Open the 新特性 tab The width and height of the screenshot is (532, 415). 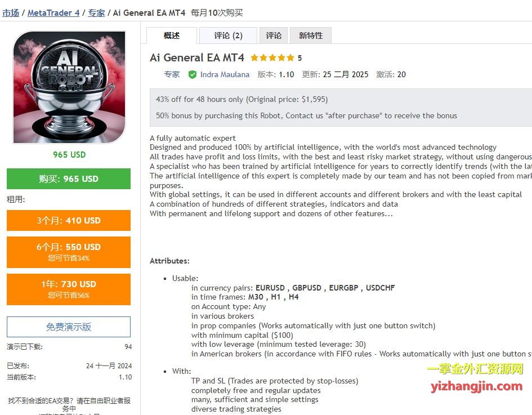[311, 35]
